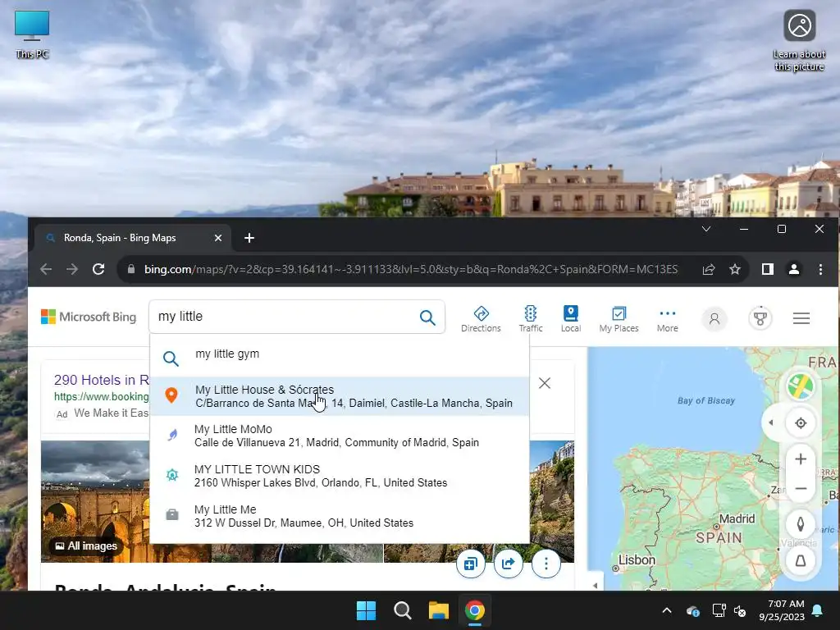Open a new Chrome tab
The height and width of the screenshot is (630, 840).
click(249, 238)
